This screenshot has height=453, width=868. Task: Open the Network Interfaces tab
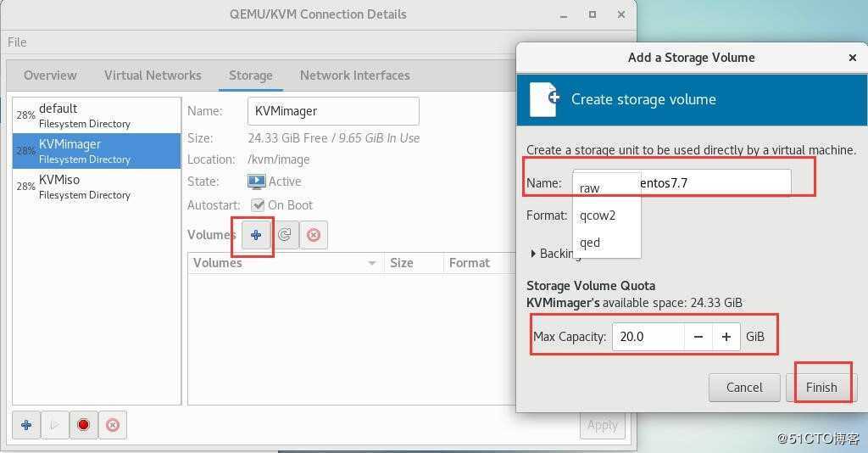tap(355, 75)
